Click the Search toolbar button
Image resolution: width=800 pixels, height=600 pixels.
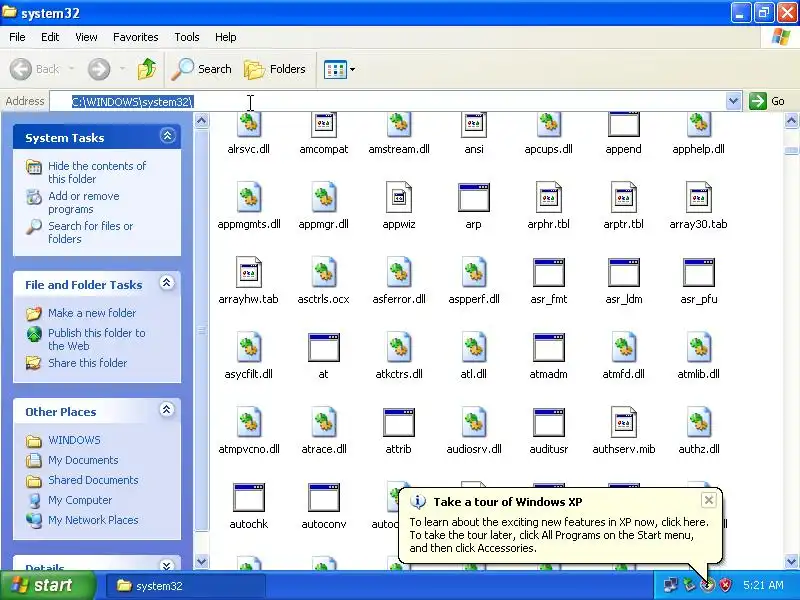coord(201,69)
